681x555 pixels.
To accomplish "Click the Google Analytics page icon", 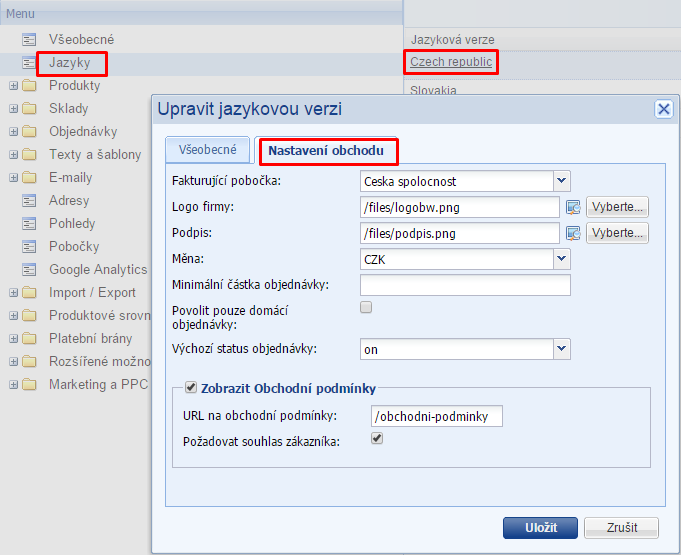I will (29, 270).
